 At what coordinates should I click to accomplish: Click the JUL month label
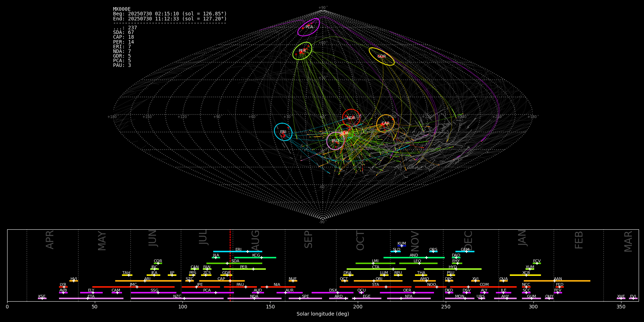203,237
